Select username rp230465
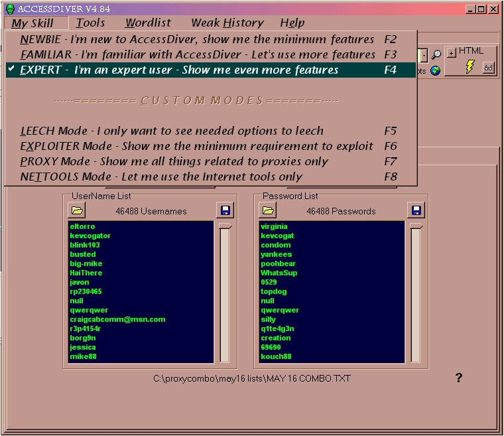The image size is (504, 436). 86,292
